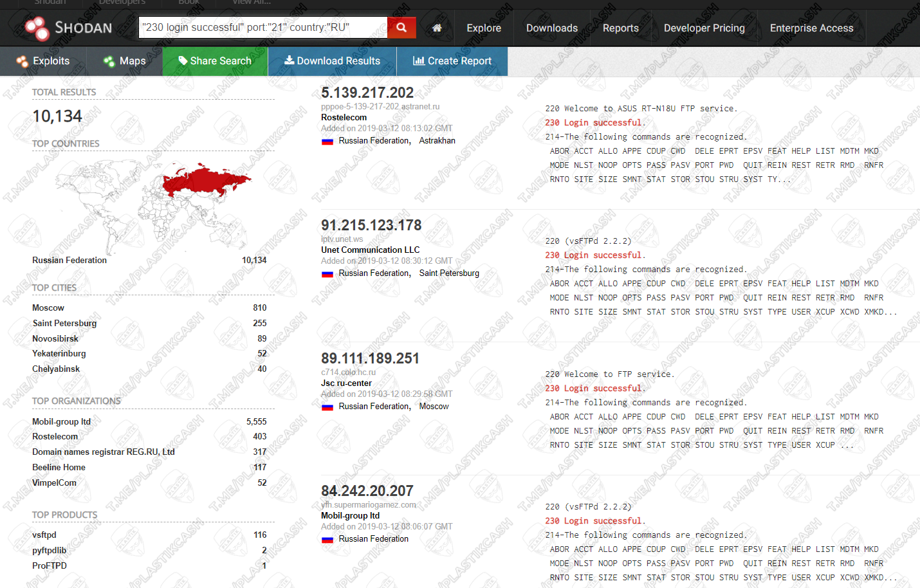Open the home icon in navbar
The image size is (920, 588).
click(437, 28)
